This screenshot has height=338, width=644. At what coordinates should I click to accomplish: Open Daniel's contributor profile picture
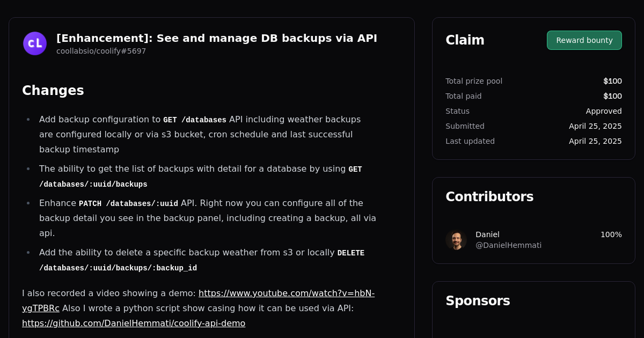pyautogui.click(x=456, y=240)
